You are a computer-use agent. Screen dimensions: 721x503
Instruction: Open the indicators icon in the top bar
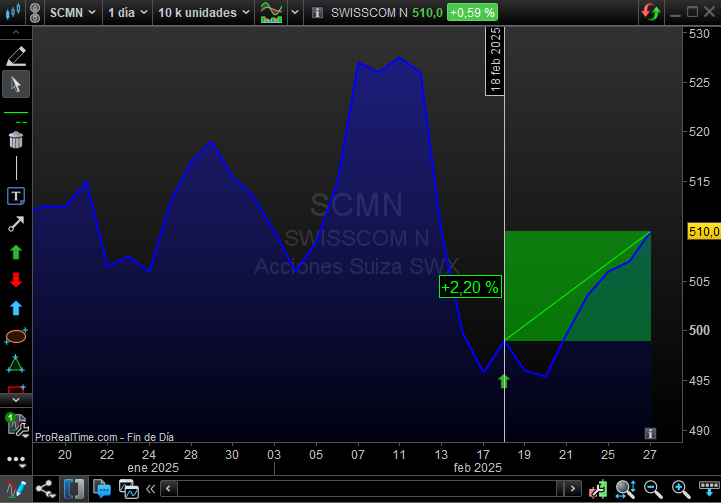(271, 12)
